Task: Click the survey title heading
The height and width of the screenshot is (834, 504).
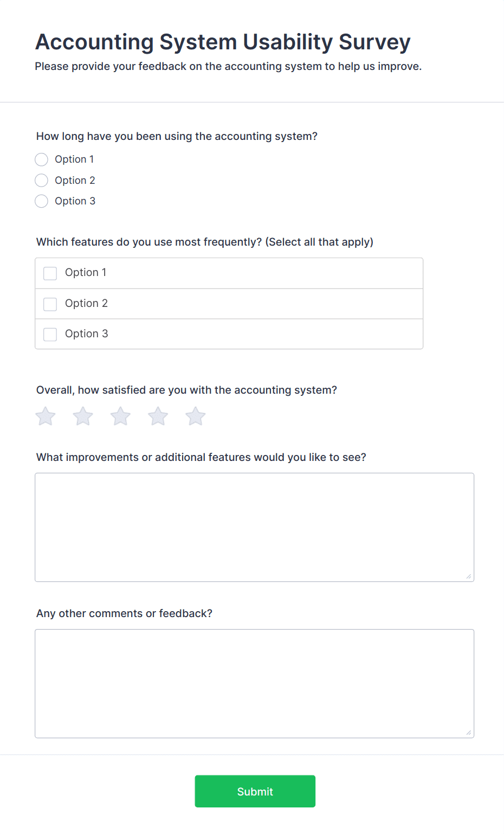Action: click(x=223, y=42)
